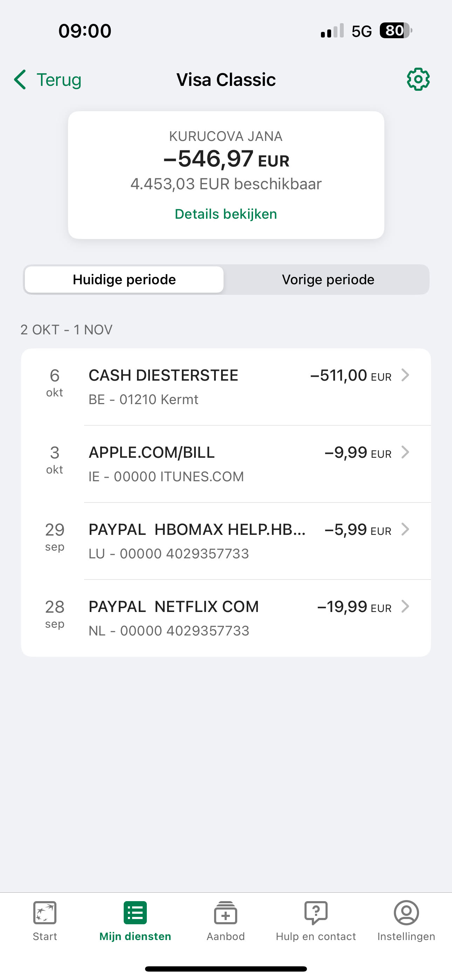
Task: Tap the green back chevron icon
Action: (20, 80)
